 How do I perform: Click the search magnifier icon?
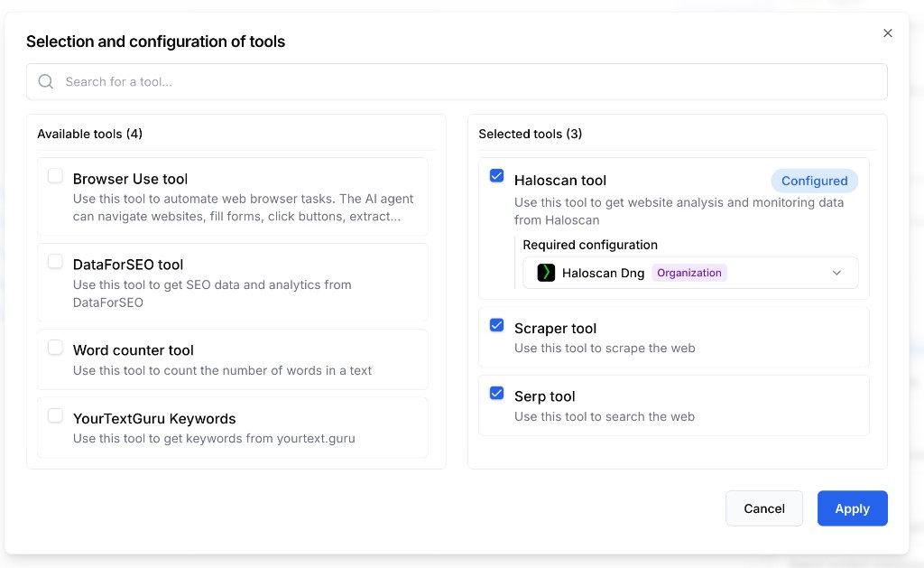click(x=46, y=81)
